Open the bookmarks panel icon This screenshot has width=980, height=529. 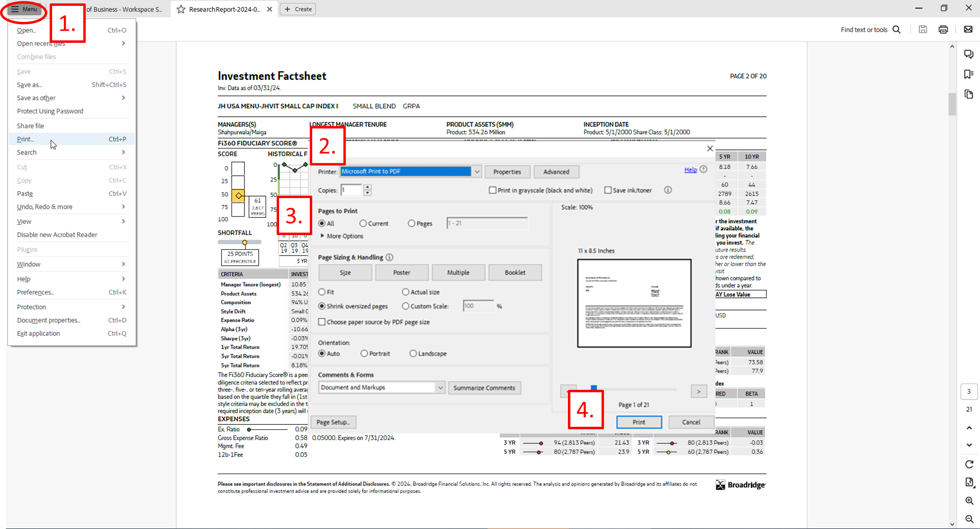[969, 74]
